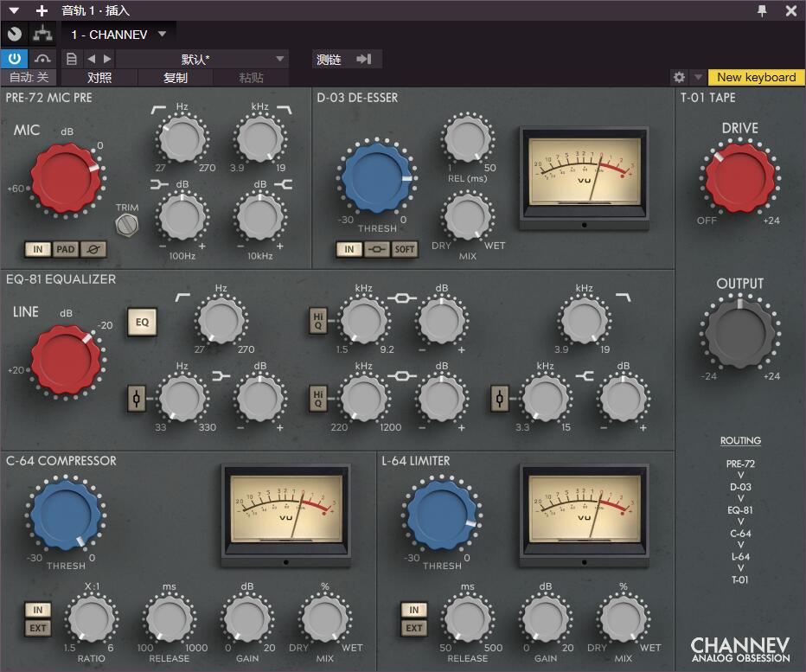Toggle De-Esser IN button
Image resolution: width=806 pixels, height=672 pixels.
[x=349, y=249]
